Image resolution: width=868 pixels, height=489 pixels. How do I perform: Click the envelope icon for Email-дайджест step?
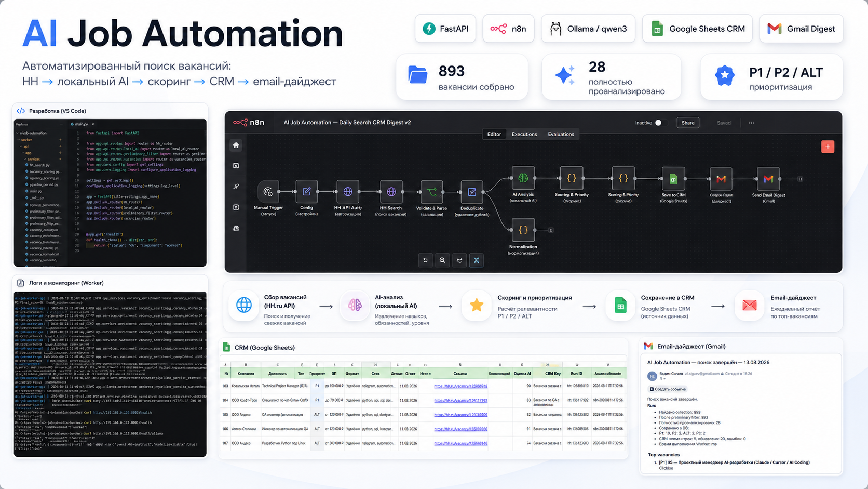click(x=749, y=305)
